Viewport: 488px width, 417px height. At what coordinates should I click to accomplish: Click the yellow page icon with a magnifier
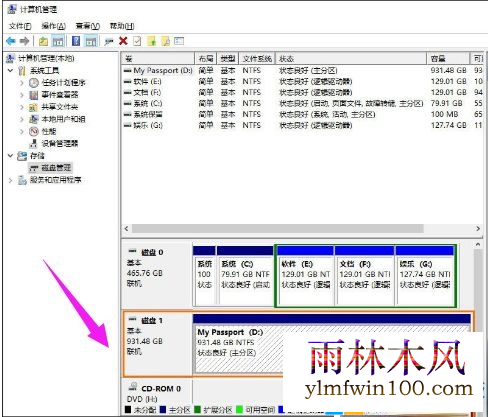[166, 41]
